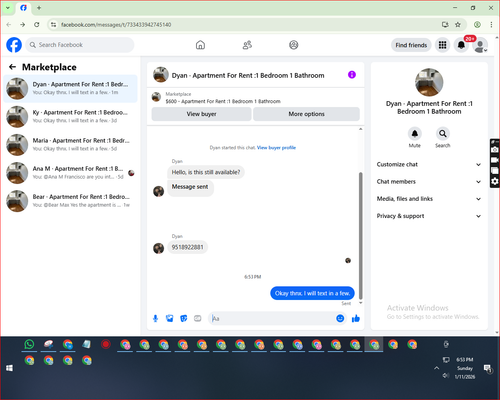The height and width of the screenshot is (400, 500).
Task: Open the Maria apartment conversation
Action: [70, 145]
